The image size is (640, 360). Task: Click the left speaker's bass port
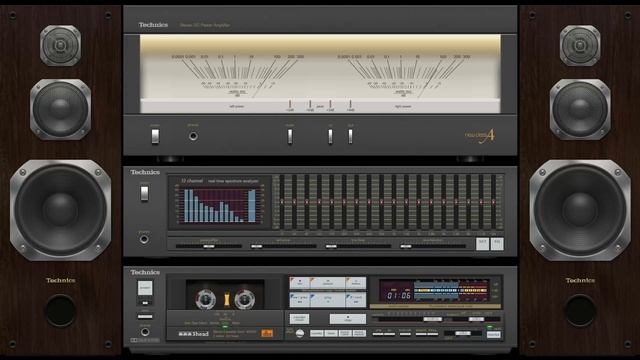tap(60, 311)
